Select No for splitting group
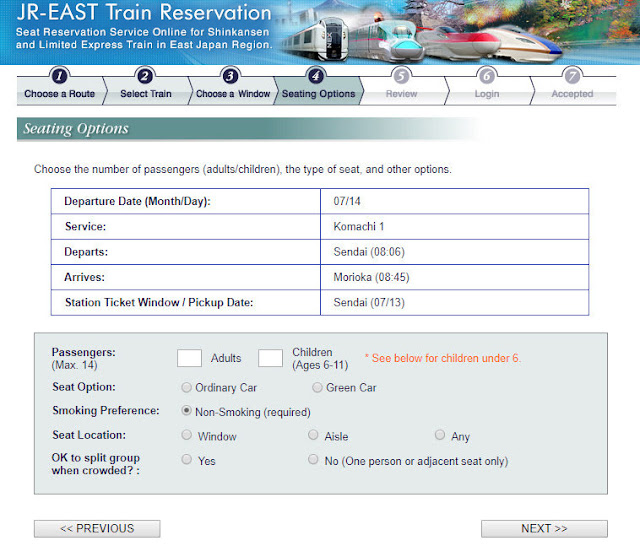Image resolution: width=640 pixels, height=546 pixels. pyautogui.click(x=313, y=459)
